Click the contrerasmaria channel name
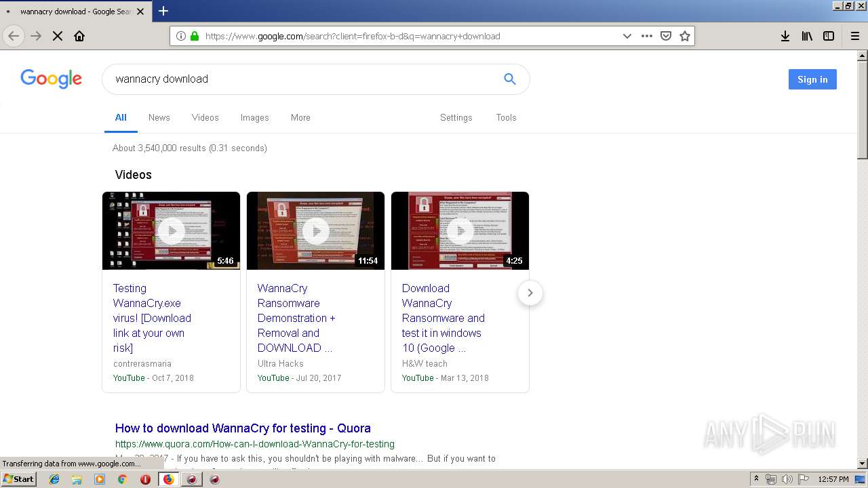 [x=142, y=363]
